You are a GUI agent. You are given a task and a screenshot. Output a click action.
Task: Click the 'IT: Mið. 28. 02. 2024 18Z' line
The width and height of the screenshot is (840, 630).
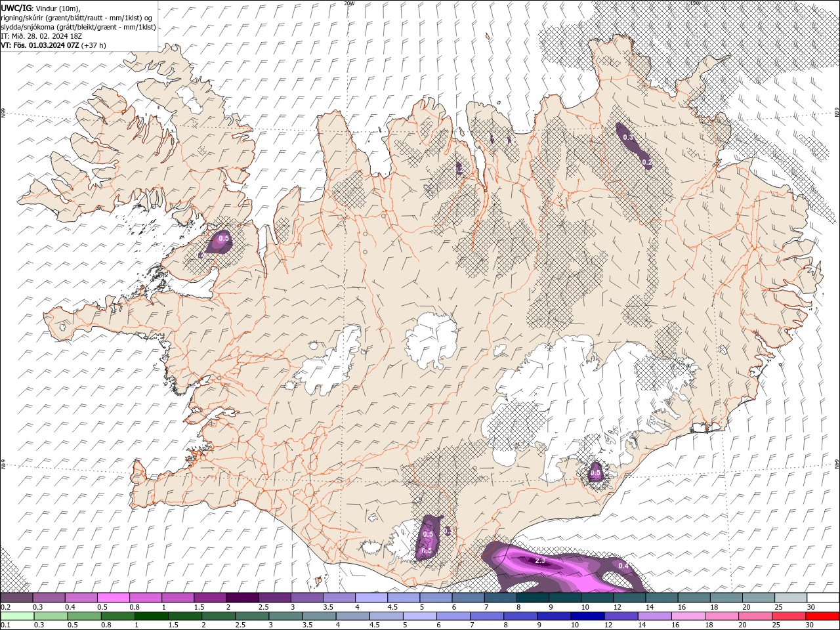click(41, 36)
